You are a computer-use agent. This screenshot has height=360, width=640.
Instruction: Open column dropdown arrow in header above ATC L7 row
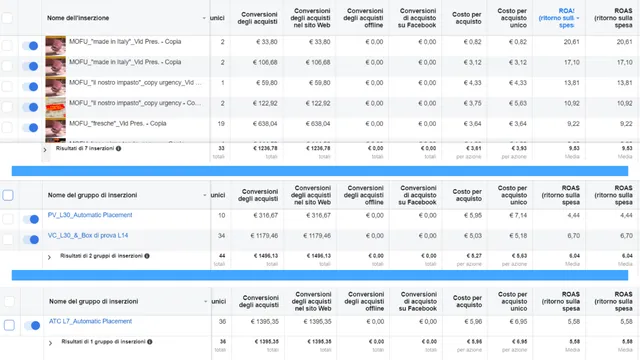[x=205, y=301]
